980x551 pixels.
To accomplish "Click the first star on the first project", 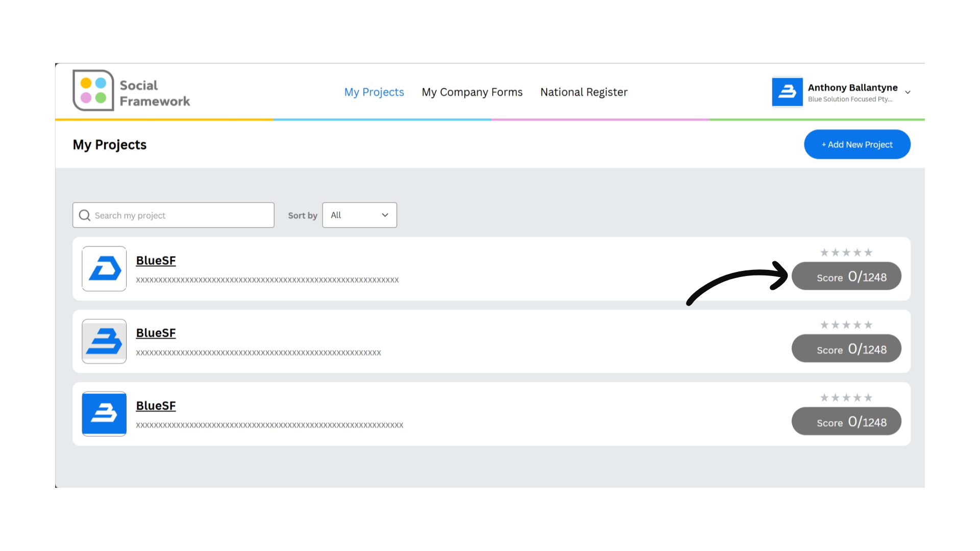I will [824, 253].
